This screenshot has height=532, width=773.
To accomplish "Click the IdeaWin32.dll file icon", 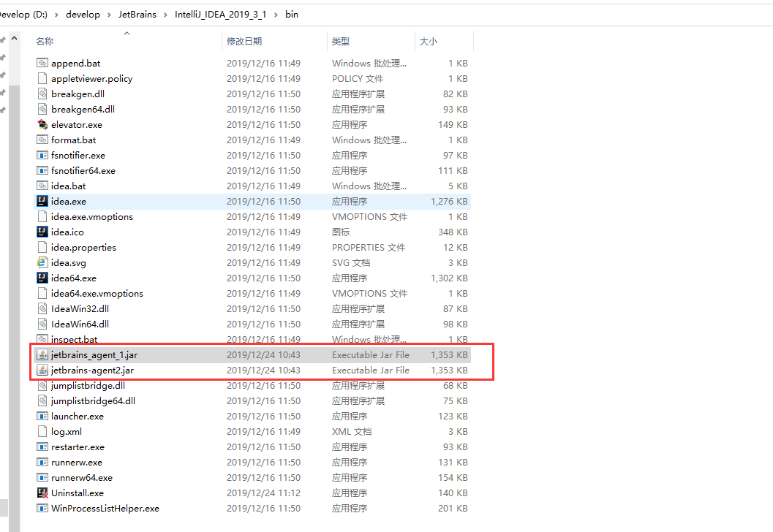I will (42, 308).
